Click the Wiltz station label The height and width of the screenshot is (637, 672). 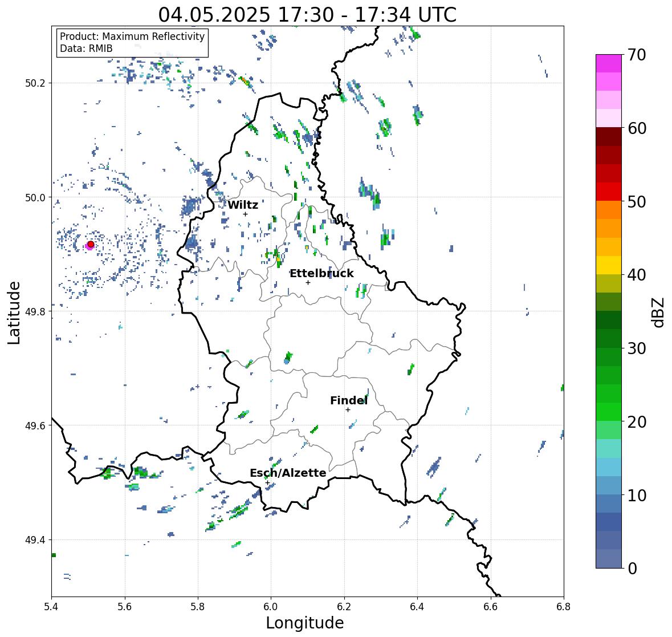pyautogui.click(x=243, y=205)
